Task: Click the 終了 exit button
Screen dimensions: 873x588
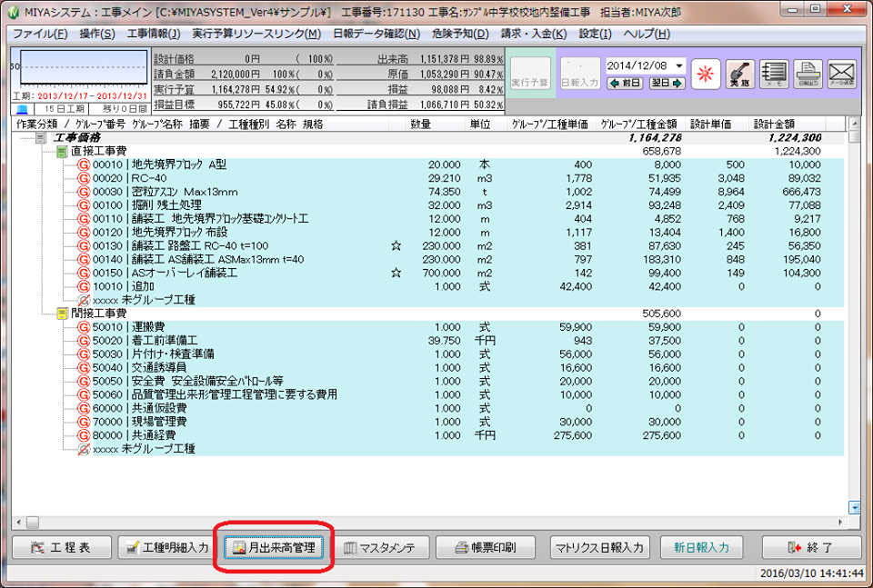Action: coord(810,547)
